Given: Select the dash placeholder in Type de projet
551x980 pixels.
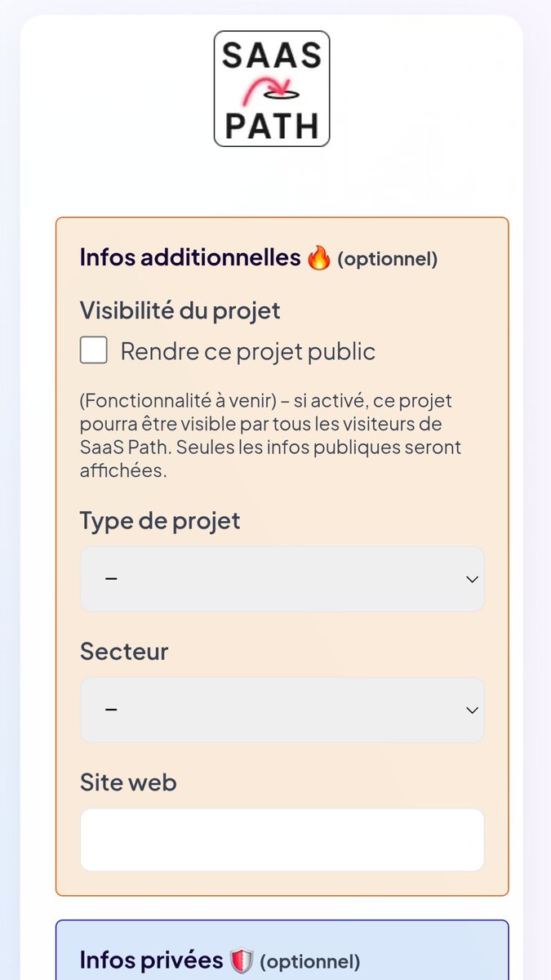Looking at the screenshot, I should (x=111, y=579).
